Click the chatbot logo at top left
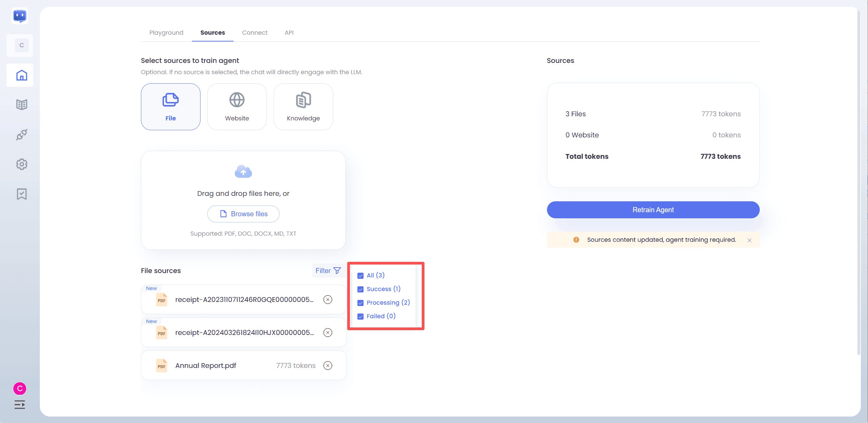The image size is (868, 423). pos(20,16)
